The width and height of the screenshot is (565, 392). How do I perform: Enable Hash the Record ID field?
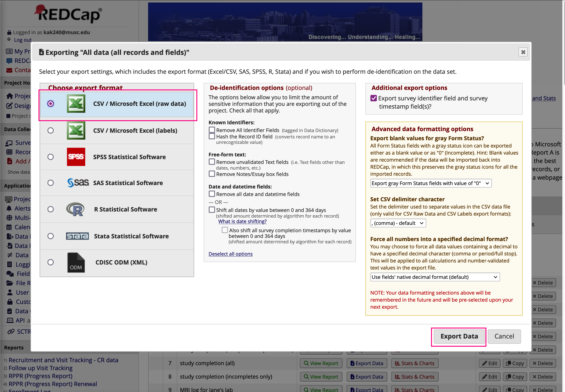coord(212,136)
